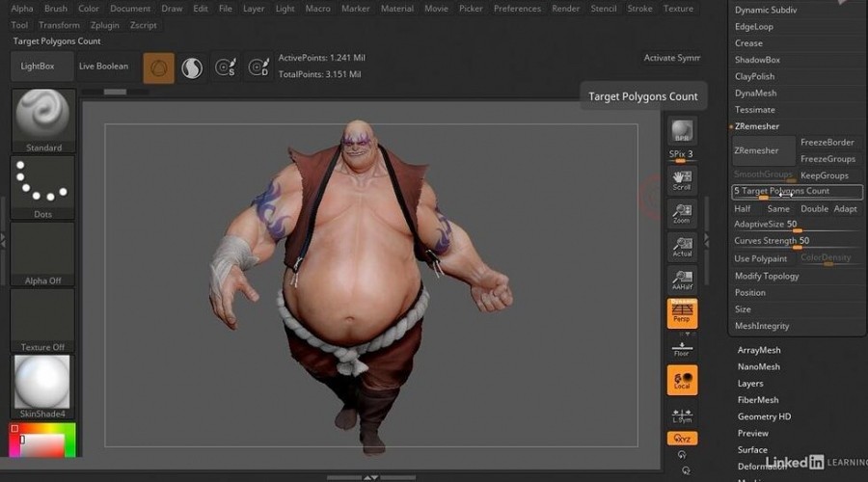
Task: Open the Tool menu
Action: pyautogui.click(x=19, y=25)
